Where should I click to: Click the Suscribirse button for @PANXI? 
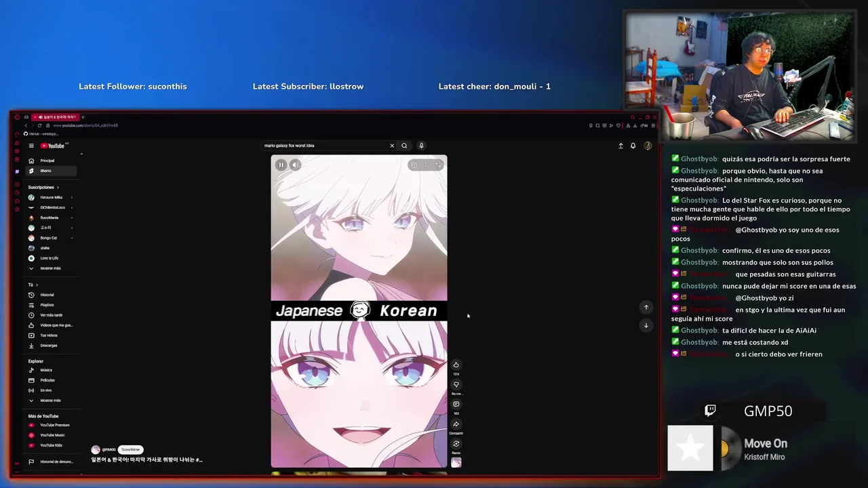coord(130,449)
